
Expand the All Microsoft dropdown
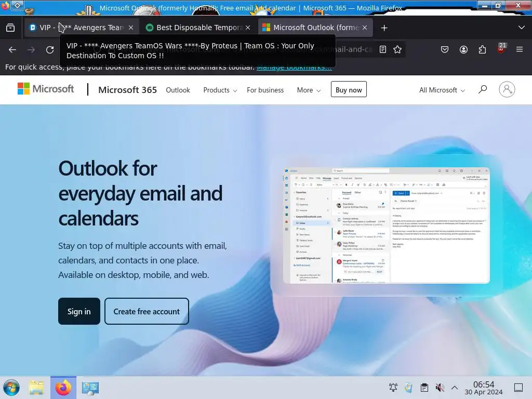[442, 90]
